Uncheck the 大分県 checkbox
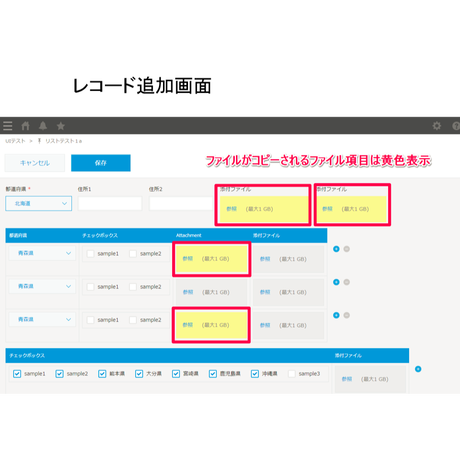The width and height of the screenshot is (460, 460). (139, 374)
